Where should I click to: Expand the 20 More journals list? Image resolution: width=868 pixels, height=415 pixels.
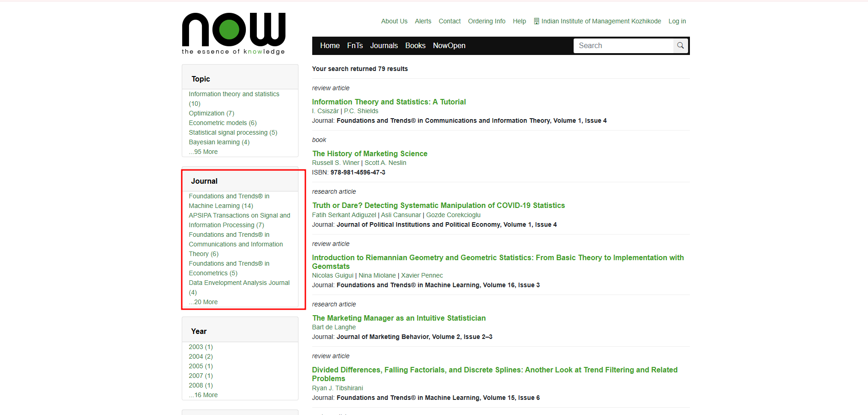pyautogui.click(x=204, y=302)
